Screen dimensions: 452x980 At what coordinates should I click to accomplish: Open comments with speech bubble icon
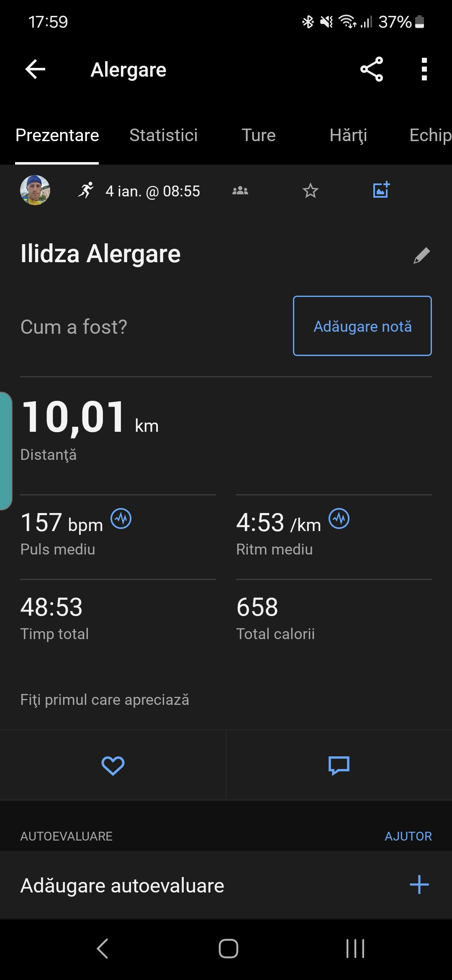(339, 766)
